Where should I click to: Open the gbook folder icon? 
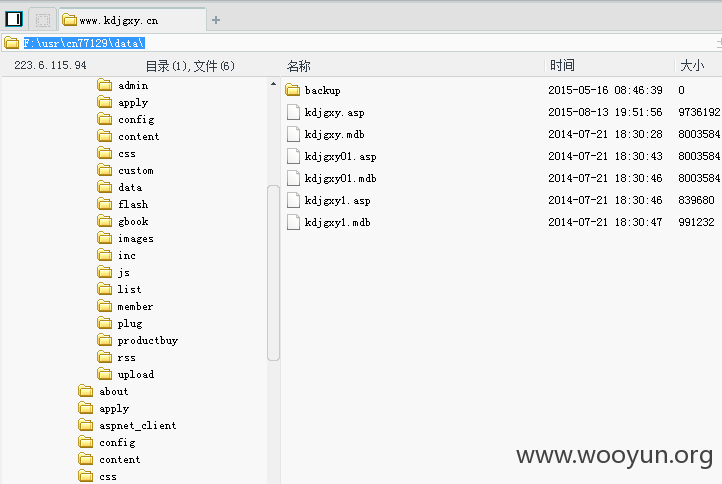(x=105, y=221)
